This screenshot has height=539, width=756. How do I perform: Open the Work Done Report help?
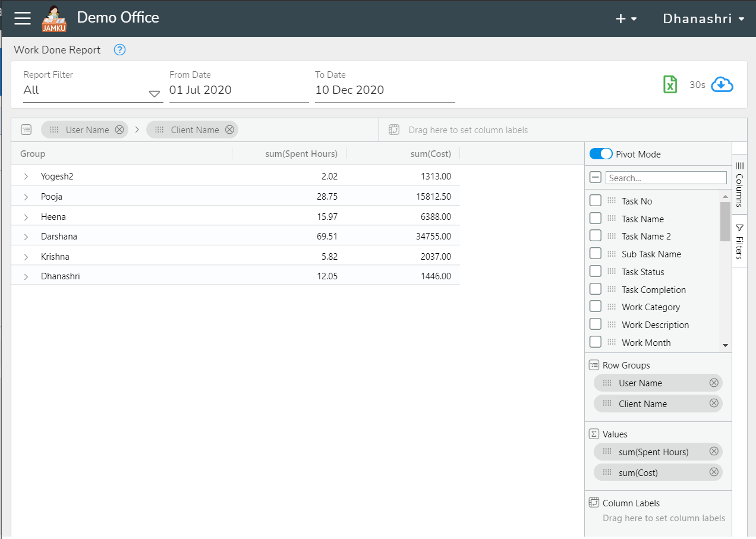pos(119,50)
